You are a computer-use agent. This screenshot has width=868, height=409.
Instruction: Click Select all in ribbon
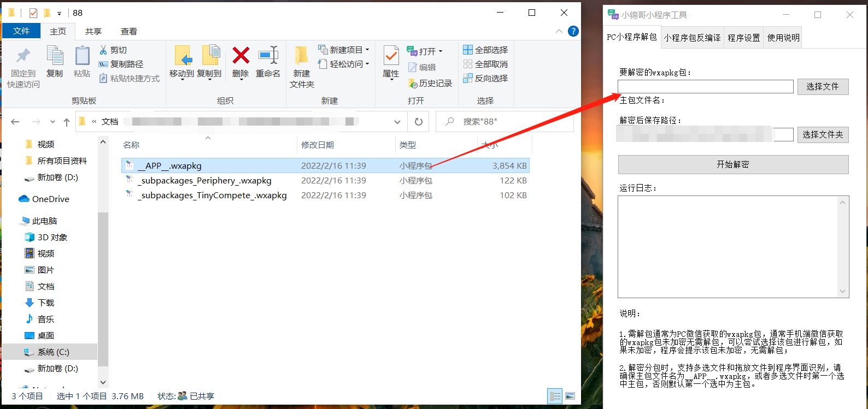pos(485,50)
